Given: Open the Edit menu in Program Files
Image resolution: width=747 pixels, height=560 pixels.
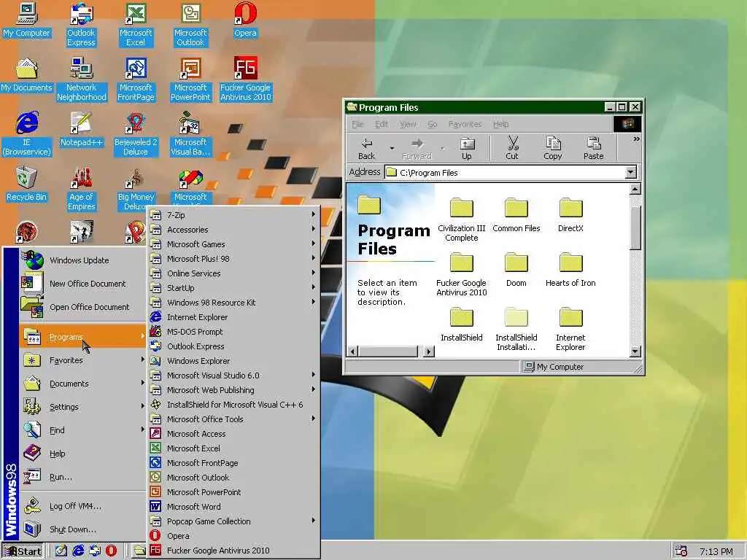Looking at the screenshot, I should click(381, 124).
